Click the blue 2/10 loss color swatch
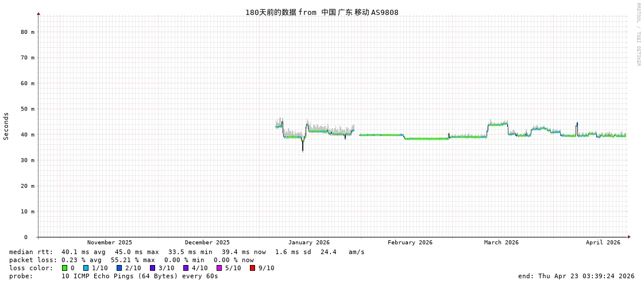The height and width of the screenshot is (284, 644). (x=119, y=268)
